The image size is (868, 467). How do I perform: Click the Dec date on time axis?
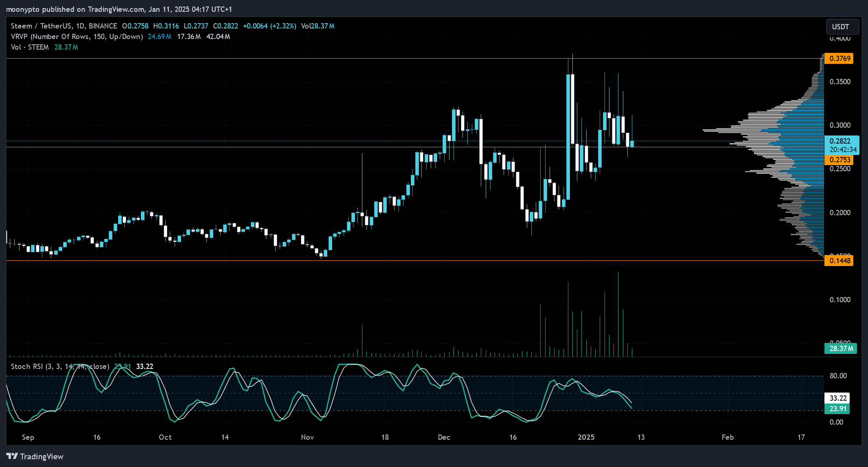(x=444, y=437)
